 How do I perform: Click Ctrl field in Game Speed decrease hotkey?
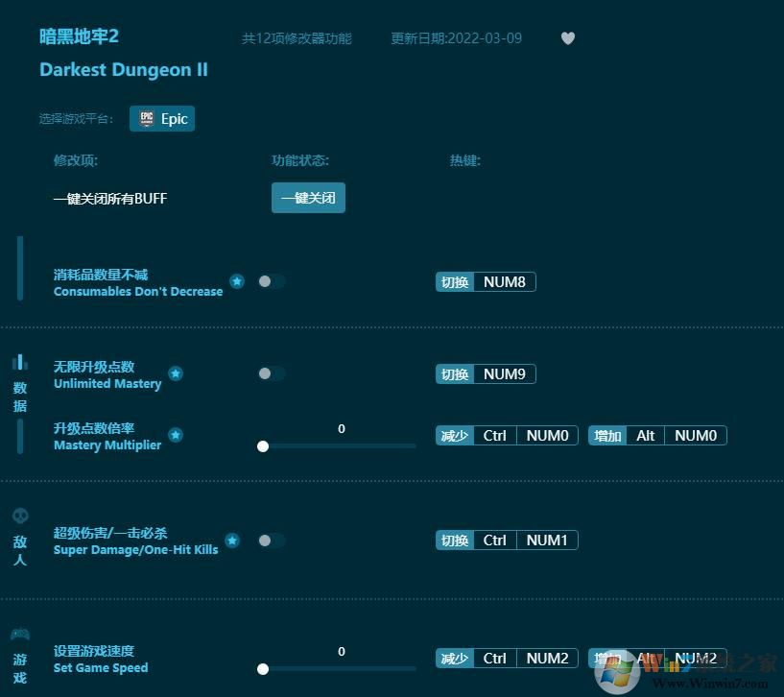494,658
